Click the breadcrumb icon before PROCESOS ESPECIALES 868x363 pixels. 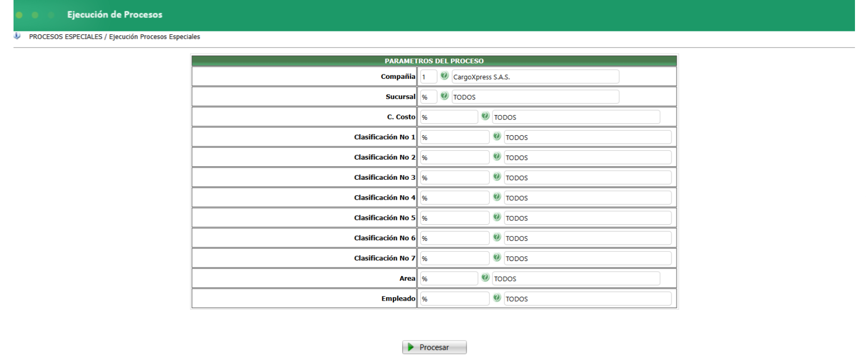tap(17, 36)
